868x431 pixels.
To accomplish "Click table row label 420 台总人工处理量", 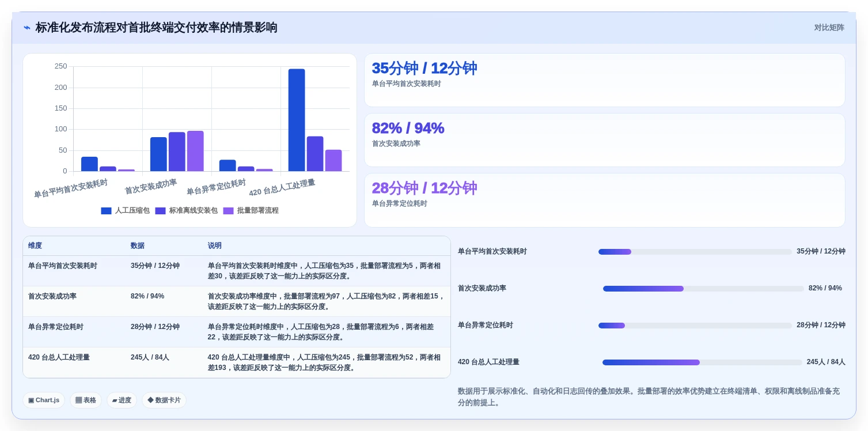I will pos(59,357).
